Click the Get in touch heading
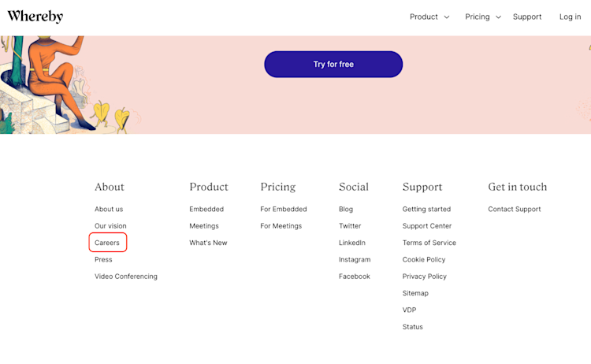The width and height of the screenshot is (591, 364). [517, 187]
